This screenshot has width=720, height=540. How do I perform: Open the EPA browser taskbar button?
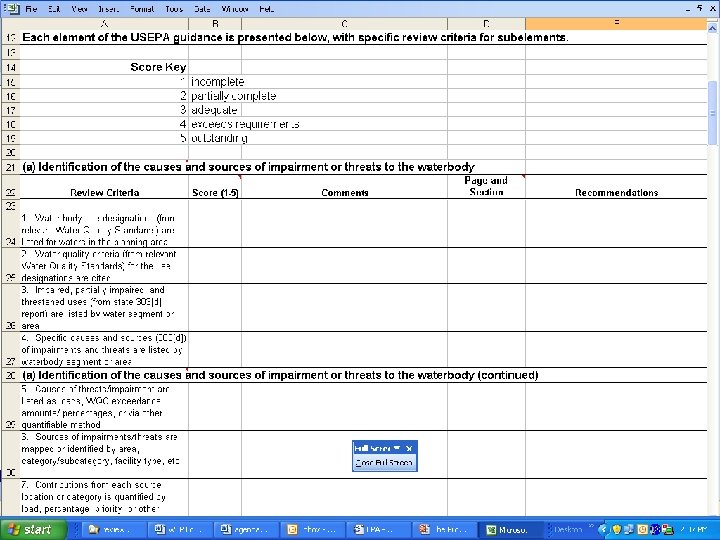377,529
